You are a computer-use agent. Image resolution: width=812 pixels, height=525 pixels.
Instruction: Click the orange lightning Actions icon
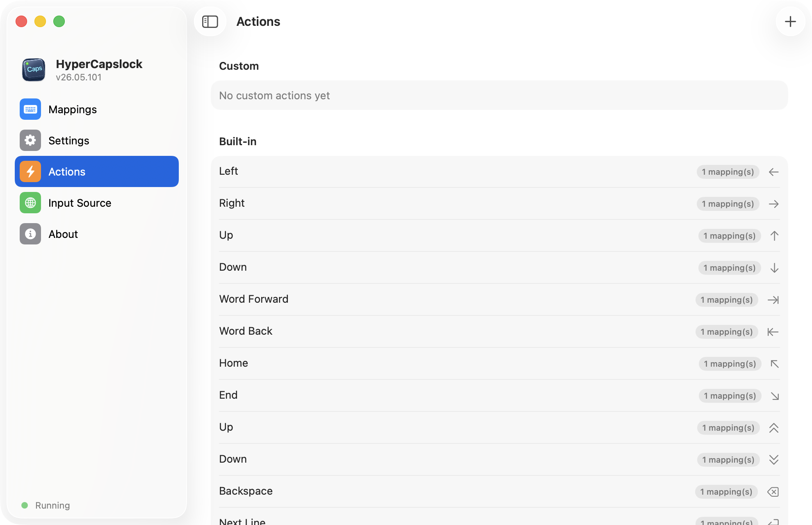[30, 171]
